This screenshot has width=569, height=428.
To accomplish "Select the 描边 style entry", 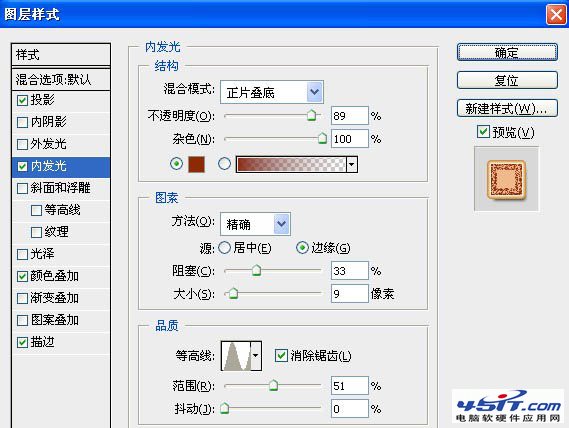I will point(61,342).
